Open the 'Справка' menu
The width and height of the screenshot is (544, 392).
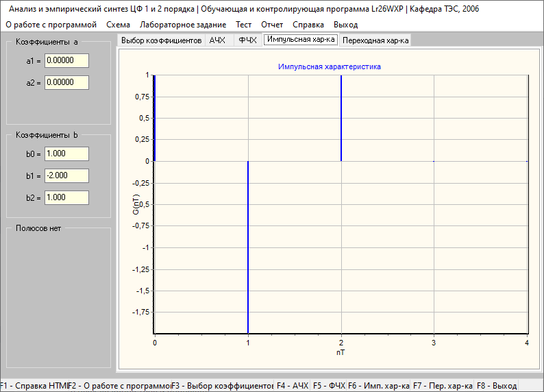308,25
